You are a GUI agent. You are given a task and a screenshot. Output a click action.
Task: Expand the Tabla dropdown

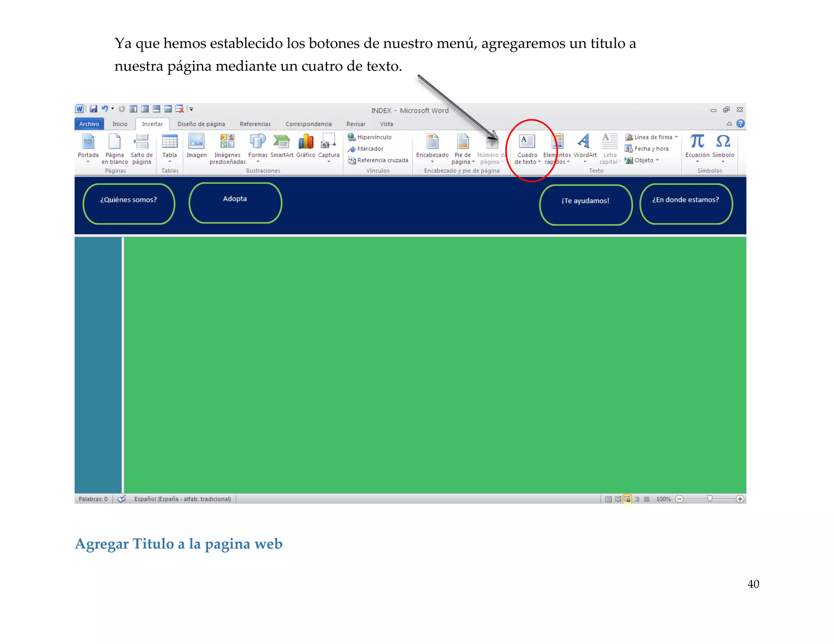[x=169, y=162]
